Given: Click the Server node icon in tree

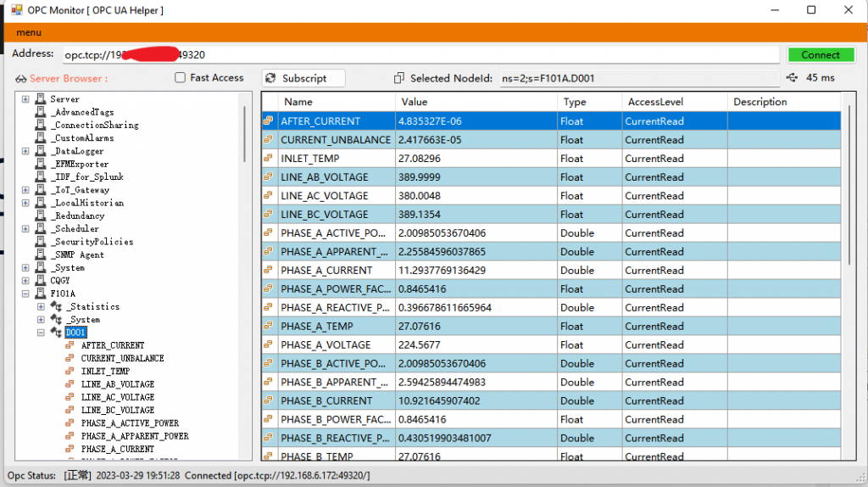Looking at the screenshot, I should tap(40, 99).
